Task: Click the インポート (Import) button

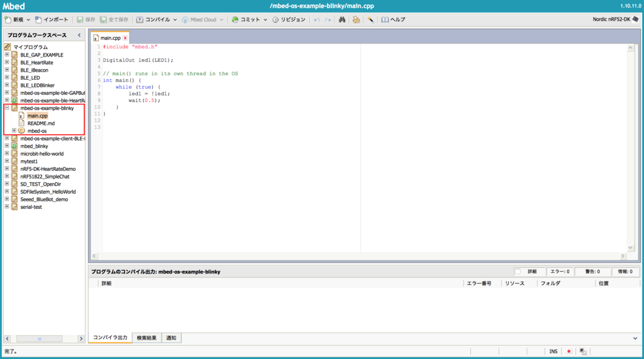Action: click(x=52, y=19)
